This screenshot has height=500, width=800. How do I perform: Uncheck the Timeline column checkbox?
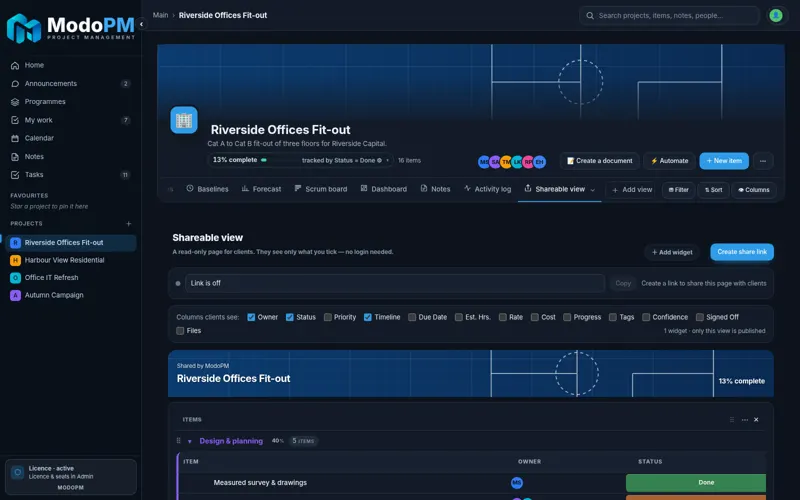click(367, 317)
